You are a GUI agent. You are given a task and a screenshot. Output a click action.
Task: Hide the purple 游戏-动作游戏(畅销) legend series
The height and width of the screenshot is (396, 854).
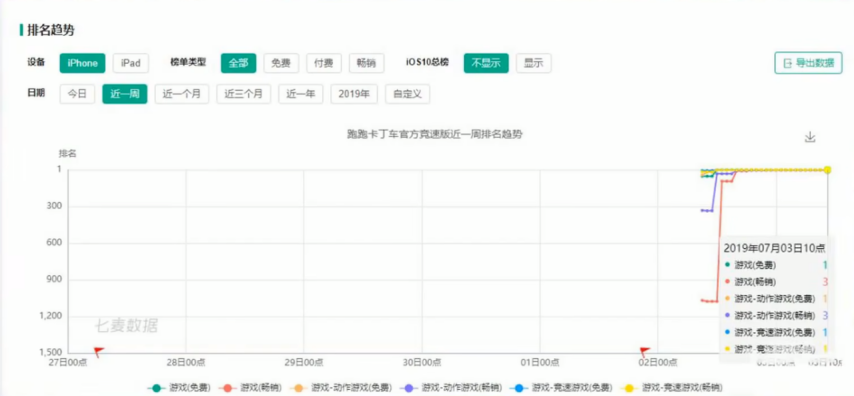click(450, 388)
